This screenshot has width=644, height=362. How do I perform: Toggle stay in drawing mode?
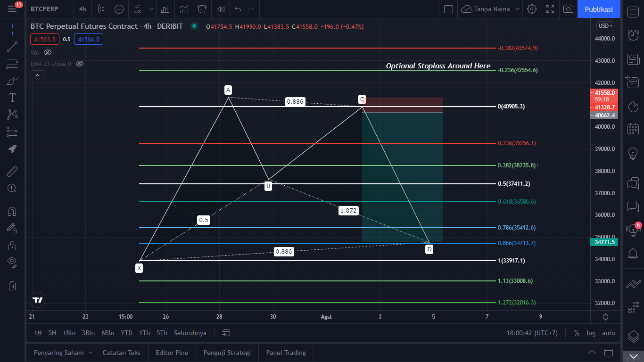pyautogui.click(x=12, y=229)
